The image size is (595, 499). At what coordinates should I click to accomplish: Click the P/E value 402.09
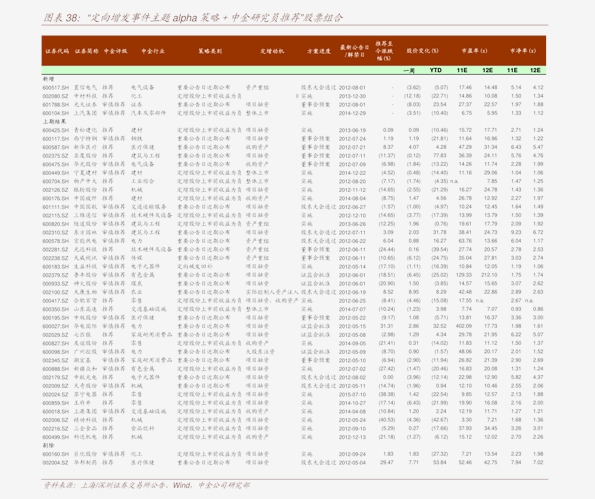464,326
